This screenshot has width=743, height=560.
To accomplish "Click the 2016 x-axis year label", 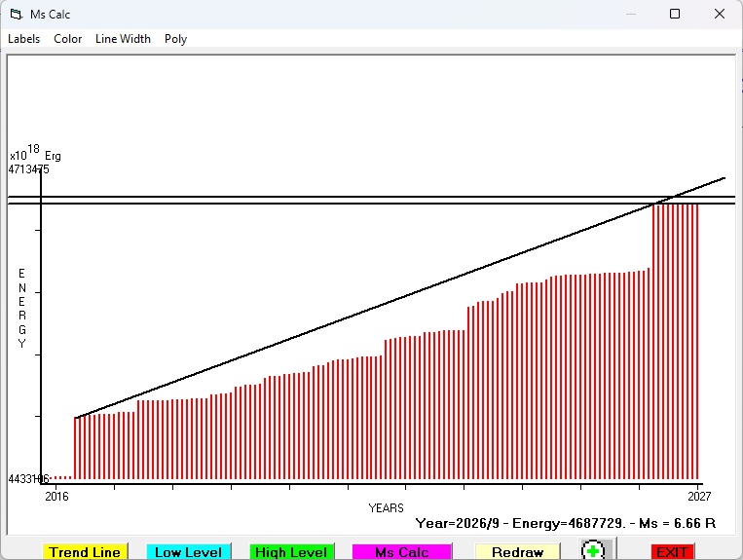I will coord(56,497).
